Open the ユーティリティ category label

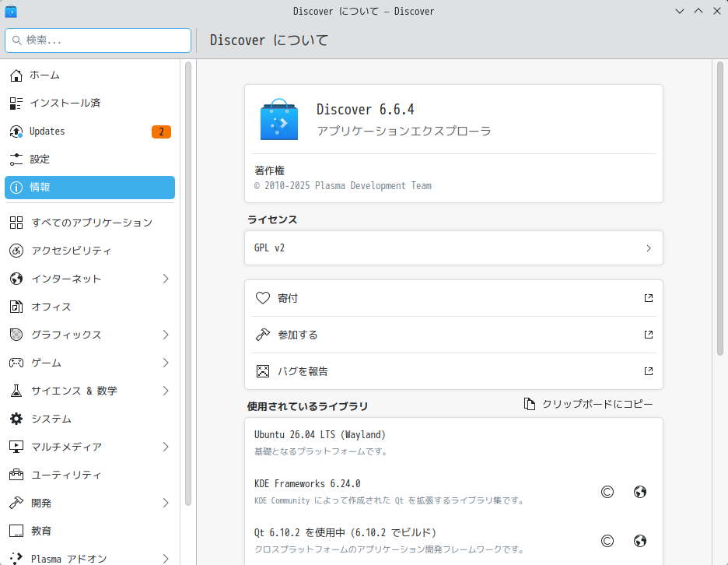coord(66,475)
